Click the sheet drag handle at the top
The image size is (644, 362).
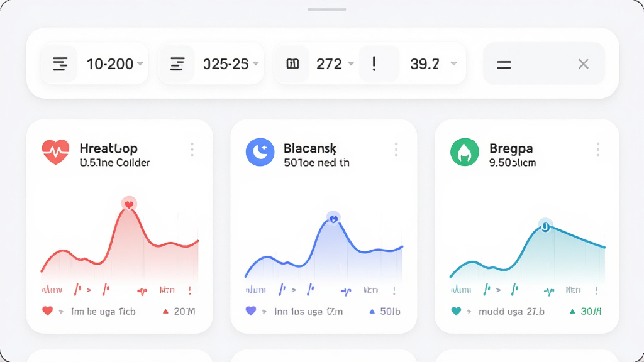pyautogui.click(x=327, y=9)
